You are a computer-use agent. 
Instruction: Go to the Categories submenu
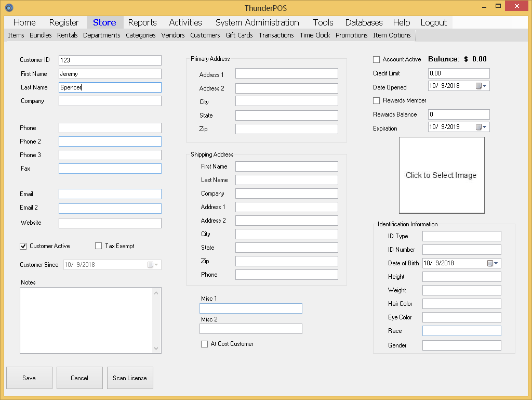click(x=140, y=35)
